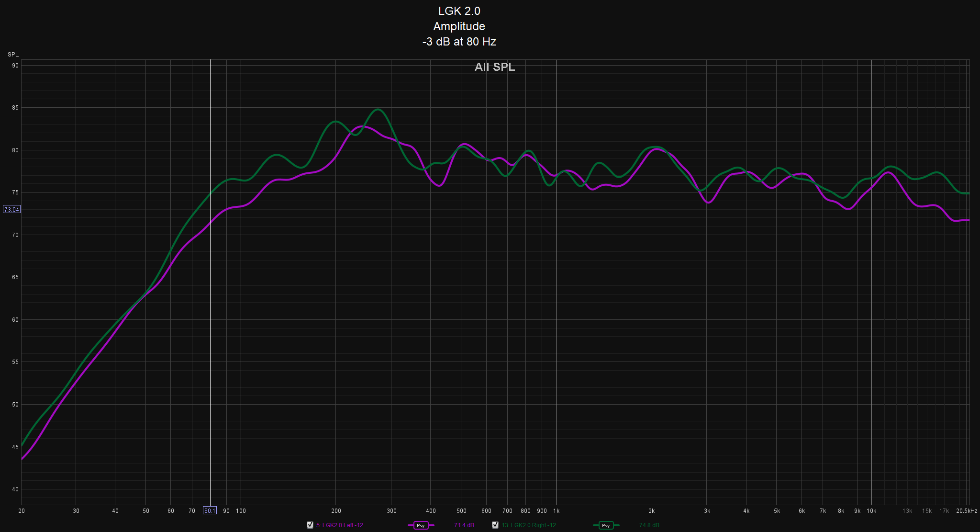Select the LGK2.0 Left -12 legend label

340,525
